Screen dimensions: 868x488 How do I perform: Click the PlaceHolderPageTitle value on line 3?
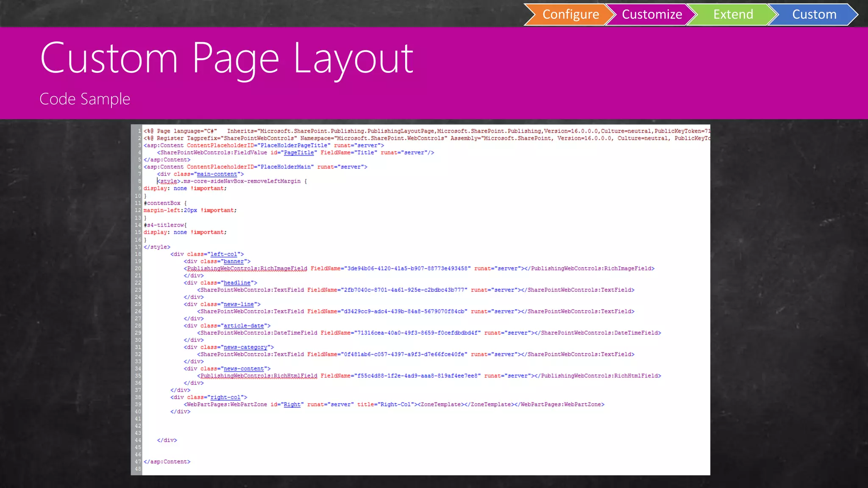click(x=295, y=145)
